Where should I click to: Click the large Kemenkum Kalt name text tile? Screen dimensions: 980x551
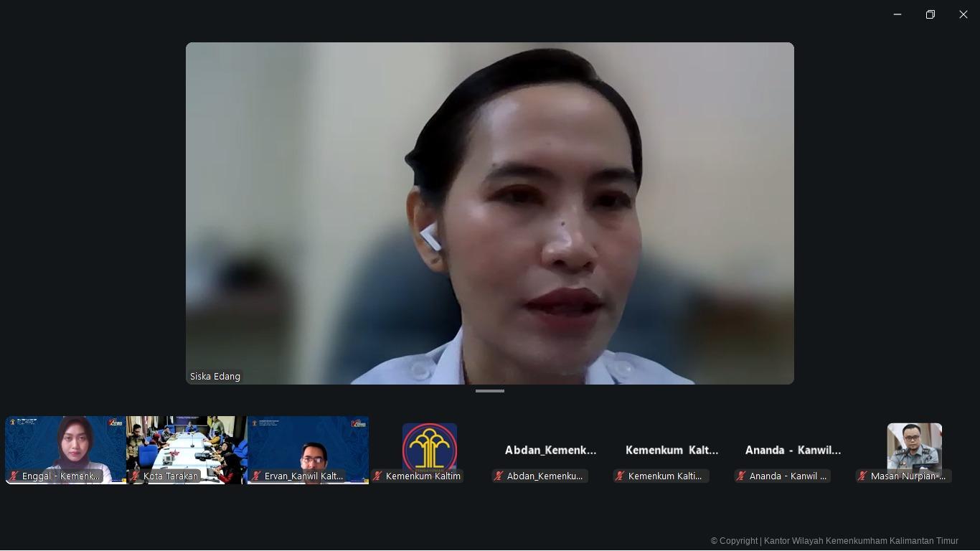click(x=672, y=451)
